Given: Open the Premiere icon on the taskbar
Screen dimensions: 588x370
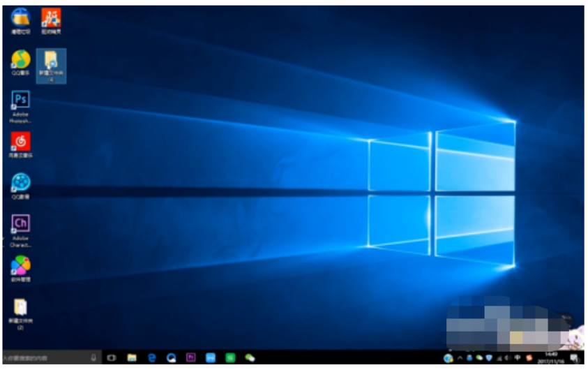Looking at the screenshot, I should [x=191, y=358].
